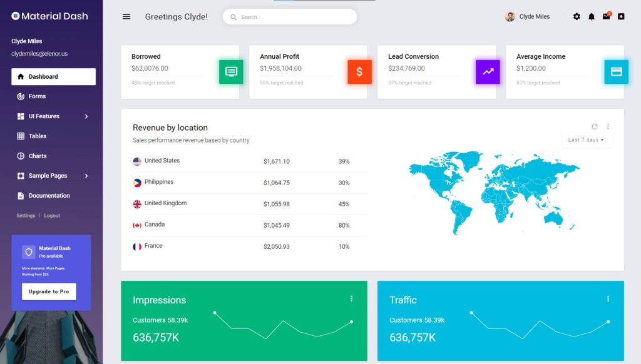The height and width of the screenshot is (364, 641).
Task: Select United States revenue $1,671.10
Action: pyautogui.click(x=276, y=161)
